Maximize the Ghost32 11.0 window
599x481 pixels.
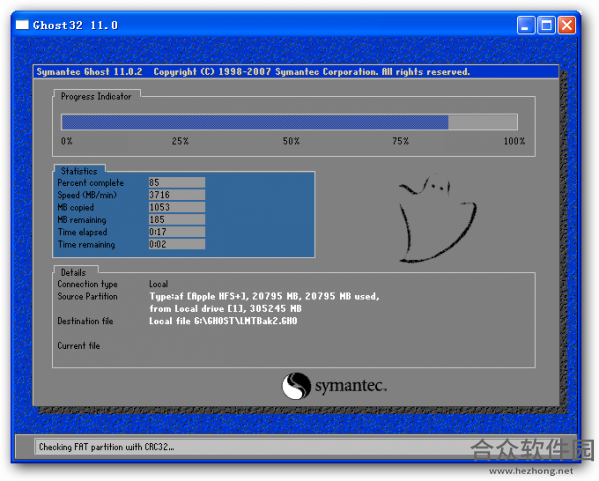click(546, 26)
